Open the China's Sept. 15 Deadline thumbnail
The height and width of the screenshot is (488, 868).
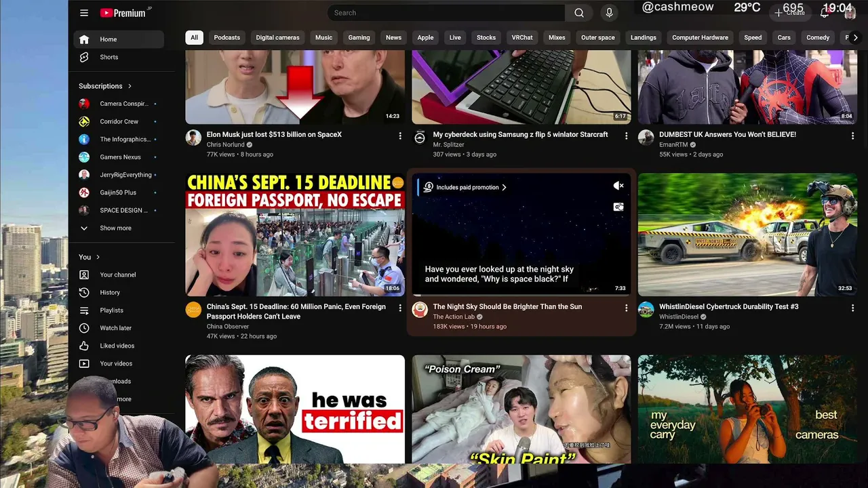(295, 235)
